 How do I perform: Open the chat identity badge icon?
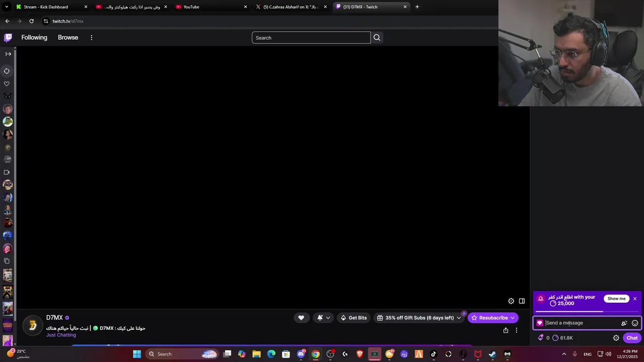tap(540, 323)
